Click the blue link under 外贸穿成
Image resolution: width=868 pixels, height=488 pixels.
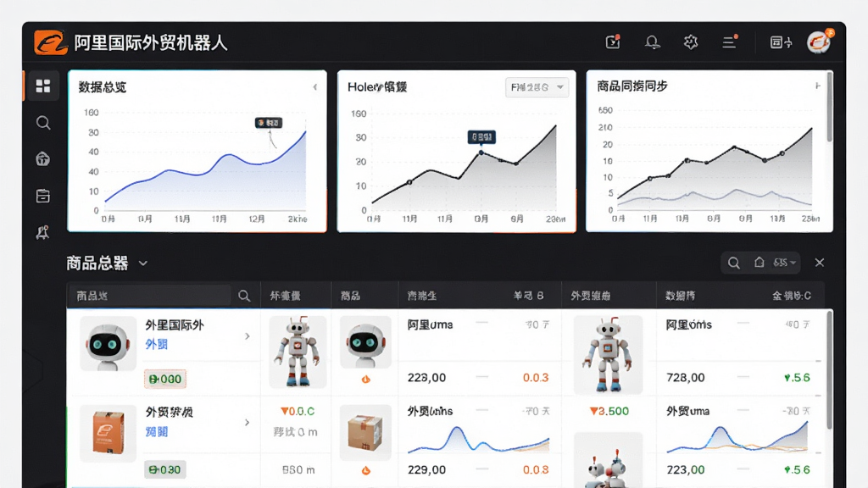[156, 431]
